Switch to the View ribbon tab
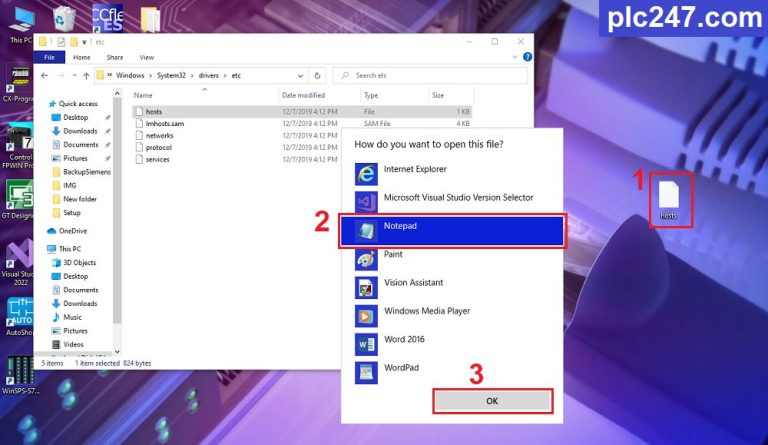 [x=147, y=58]
